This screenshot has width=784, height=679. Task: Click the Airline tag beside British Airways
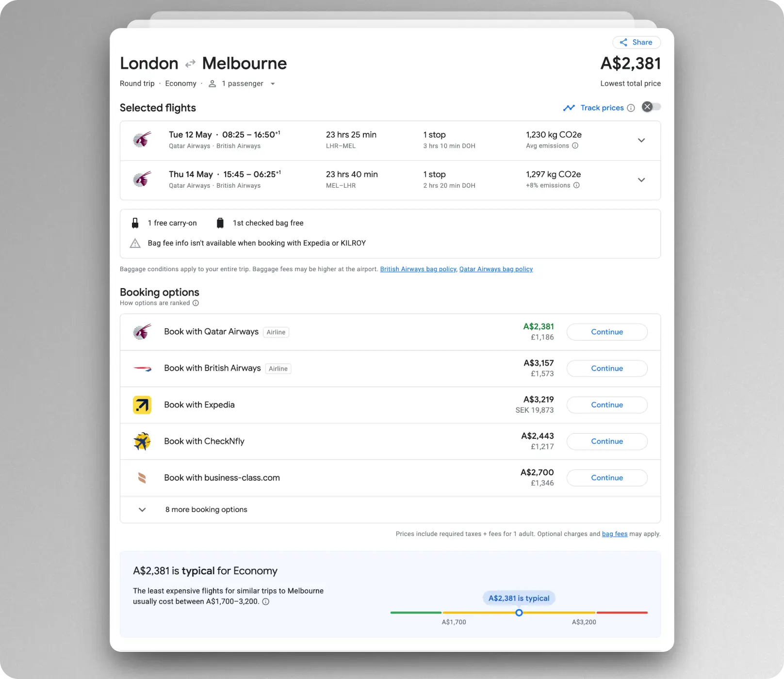(x=278, y=369)
